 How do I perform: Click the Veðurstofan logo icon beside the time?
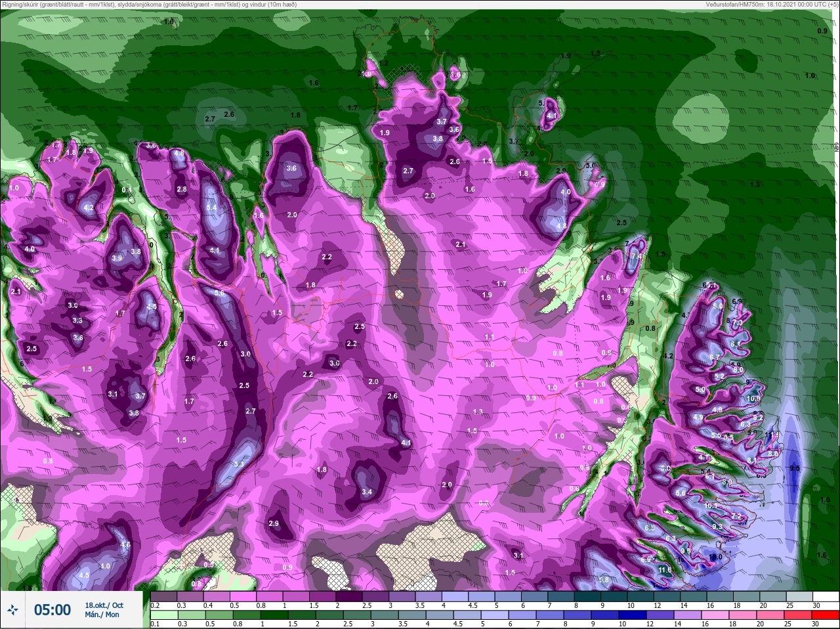[13, 609]
